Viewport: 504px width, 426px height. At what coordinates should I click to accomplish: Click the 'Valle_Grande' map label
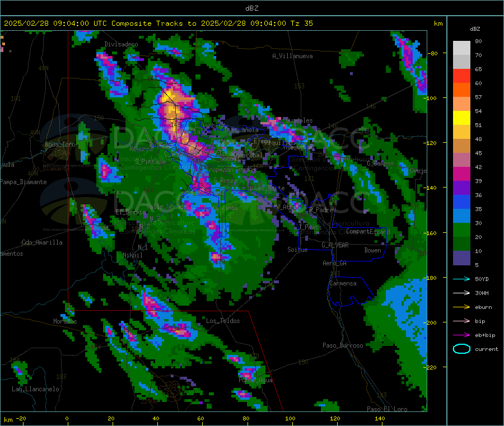click(x=166, y=206)
